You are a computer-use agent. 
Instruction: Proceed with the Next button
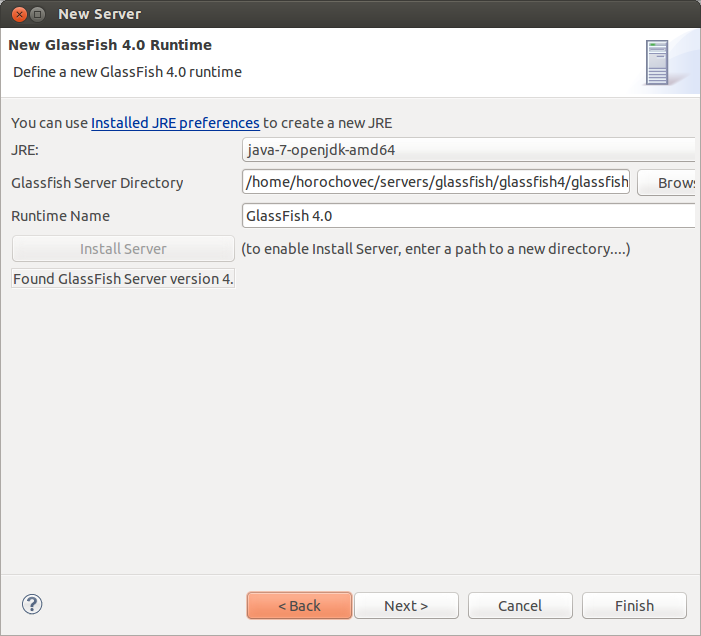coord(406,606)
